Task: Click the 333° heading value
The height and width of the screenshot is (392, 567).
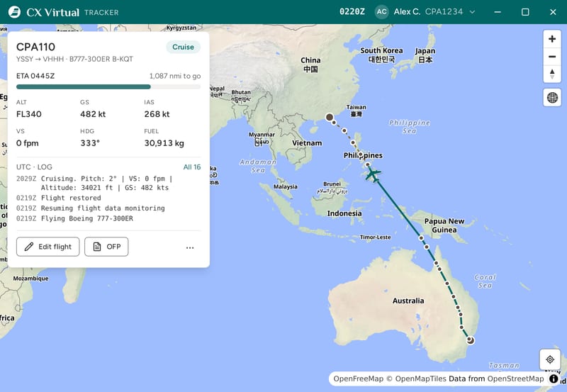Action: 90,143
